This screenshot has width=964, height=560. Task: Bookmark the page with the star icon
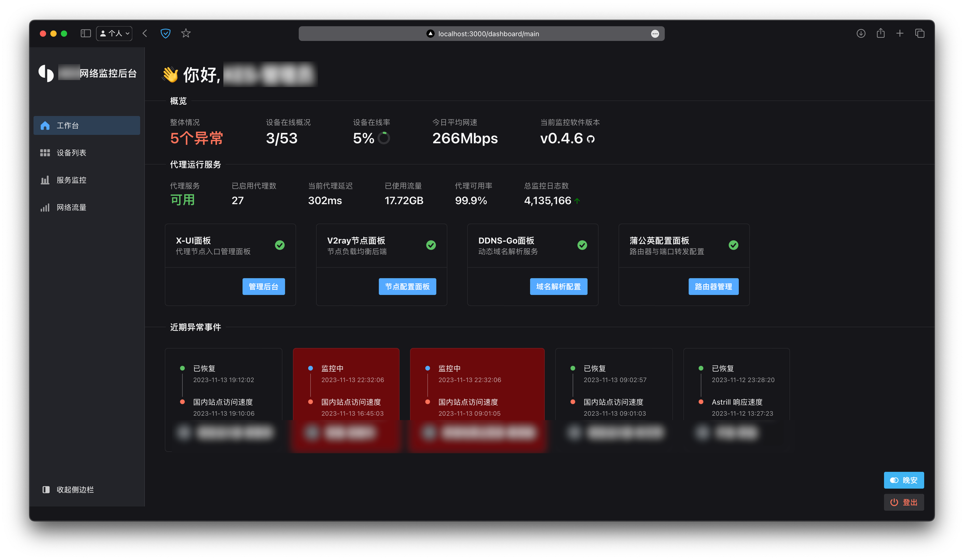pyautogui.click(x=186, y=34)
